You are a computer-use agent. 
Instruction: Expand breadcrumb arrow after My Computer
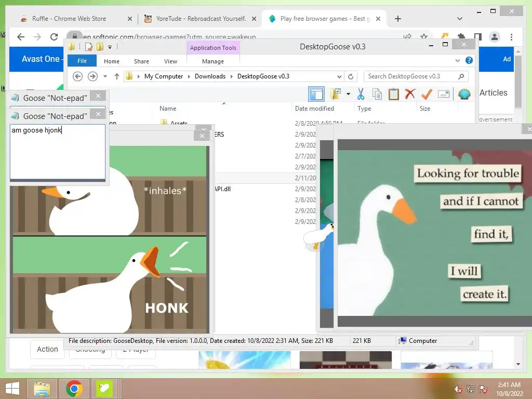[189, 76]
